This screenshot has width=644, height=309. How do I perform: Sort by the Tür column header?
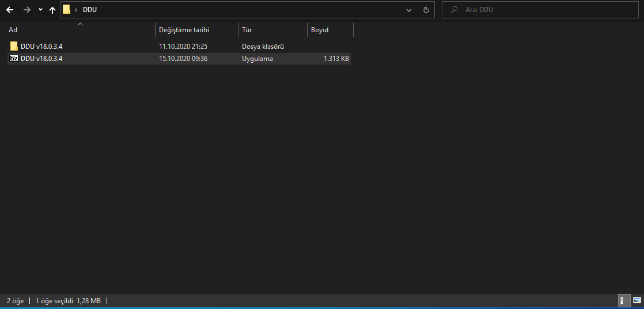(x=247, y=30)
